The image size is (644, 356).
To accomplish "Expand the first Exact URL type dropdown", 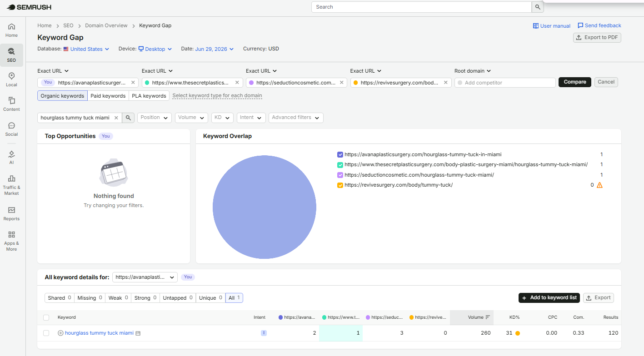I will click(x=53, y=71).
